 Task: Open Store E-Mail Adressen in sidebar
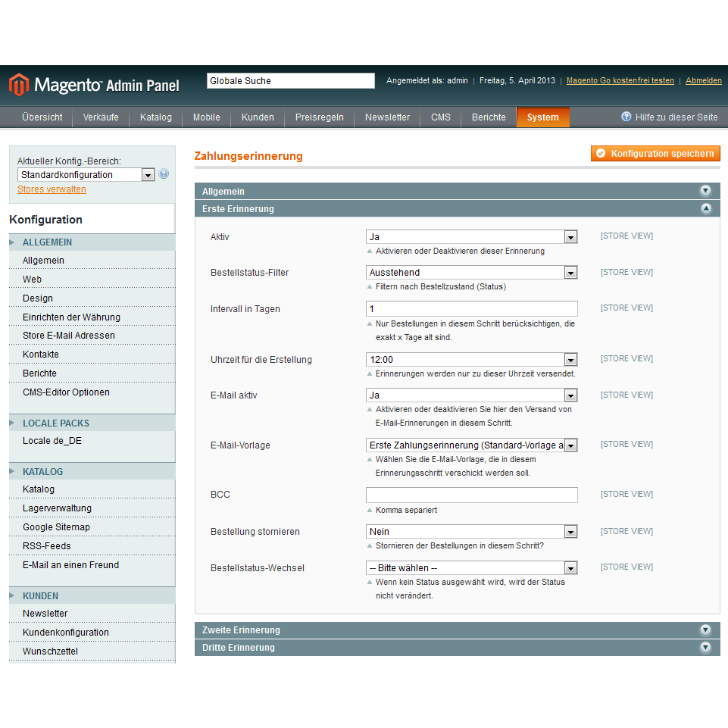(x=92, y=336)
